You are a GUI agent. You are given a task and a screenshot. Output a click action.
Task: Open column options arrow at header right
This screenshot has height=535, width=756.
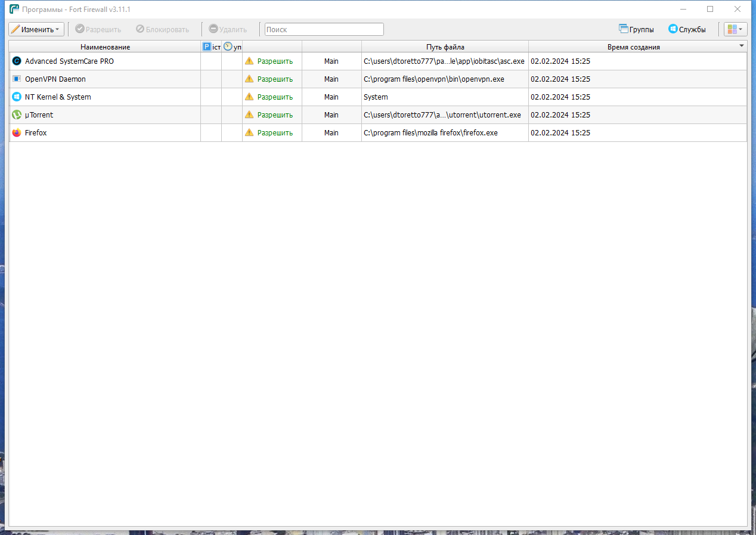point(742,45)
